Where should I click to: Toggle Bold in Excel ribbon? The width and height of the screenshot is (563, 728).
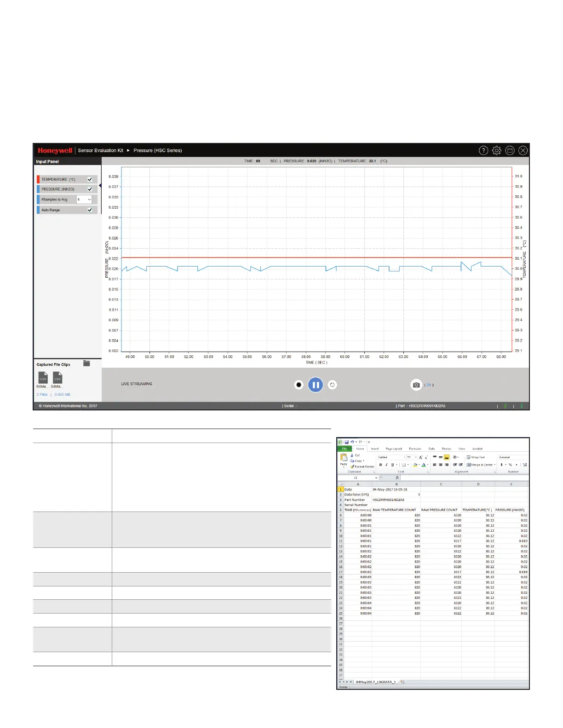coord(380,465)
